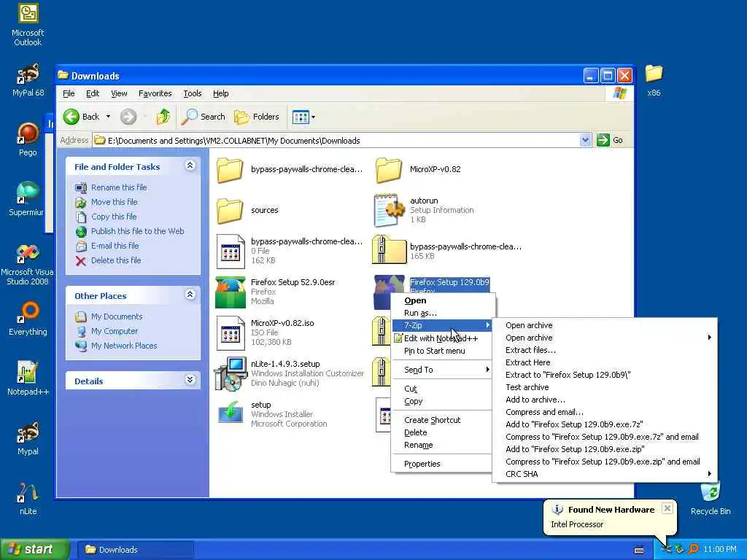Open the File menu
The width and height of the screenshot is (747, 560).
(69, 93)
